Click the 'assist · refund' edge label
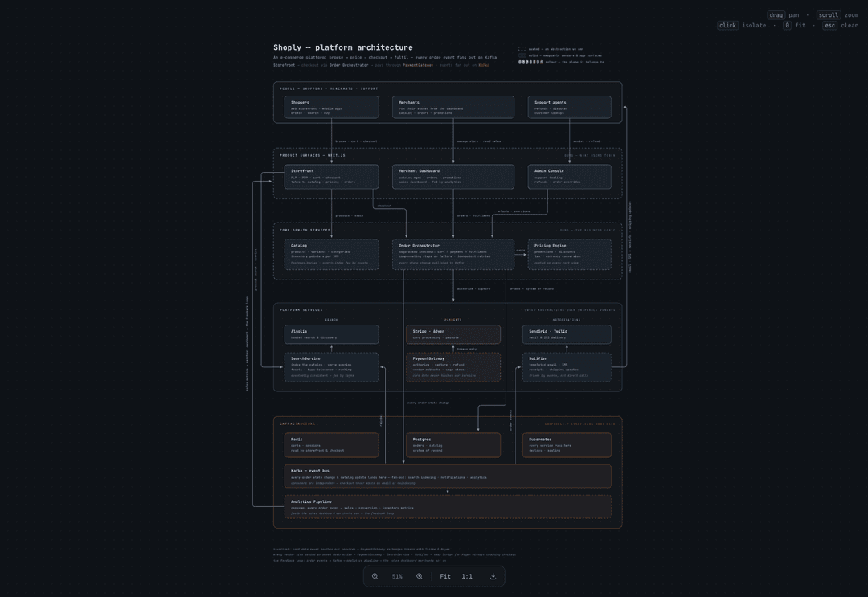The width and height of the screenshot is (868, 597). [586, 141]
